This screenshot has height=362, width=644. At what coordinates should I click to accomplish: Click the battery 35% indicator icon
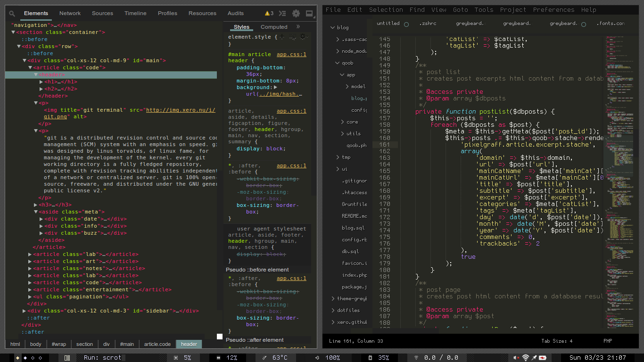[371, 358]
